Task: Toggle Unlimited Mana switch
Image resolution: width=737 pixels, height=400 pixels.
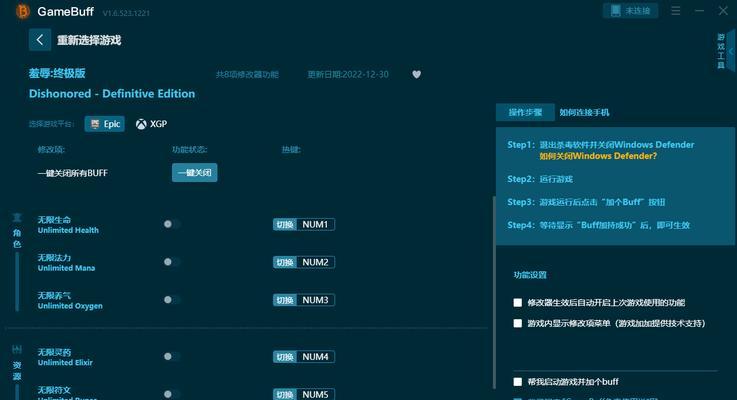Action: point(171,262)
